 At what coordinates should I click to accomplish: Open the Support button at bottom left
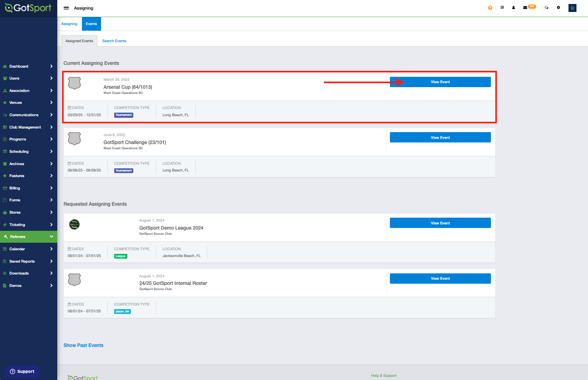coord(22,372)
